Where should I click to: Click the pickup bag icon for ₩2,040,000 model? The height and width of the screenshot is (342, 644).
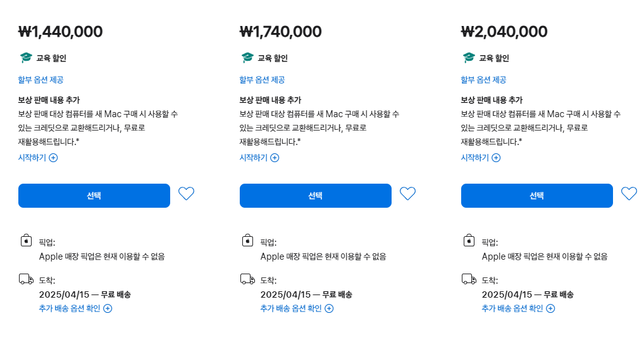point(469,241)
